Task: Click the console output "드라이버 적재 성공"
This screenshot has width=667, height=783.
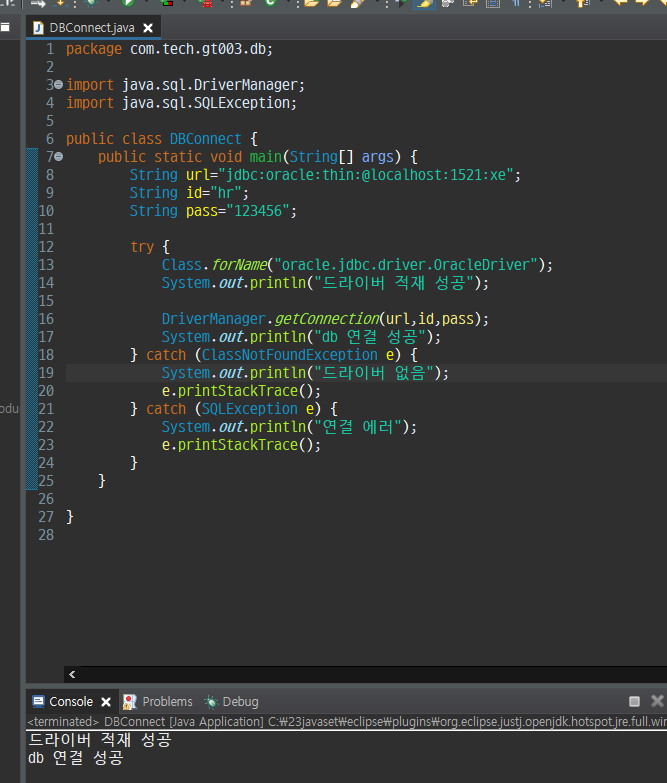Action: 100,740
